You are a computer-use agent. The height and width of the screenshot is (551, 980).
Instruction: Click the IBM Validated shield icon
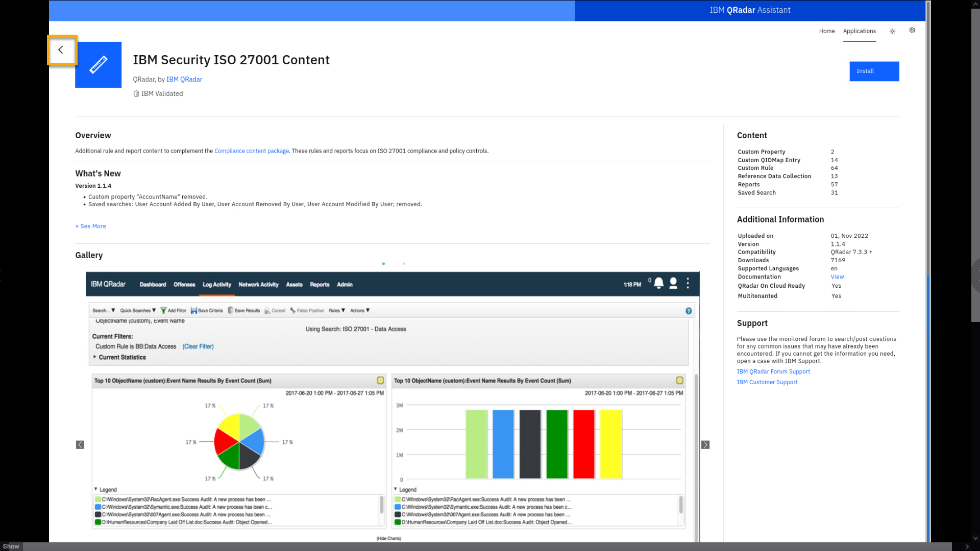[136, 94]
